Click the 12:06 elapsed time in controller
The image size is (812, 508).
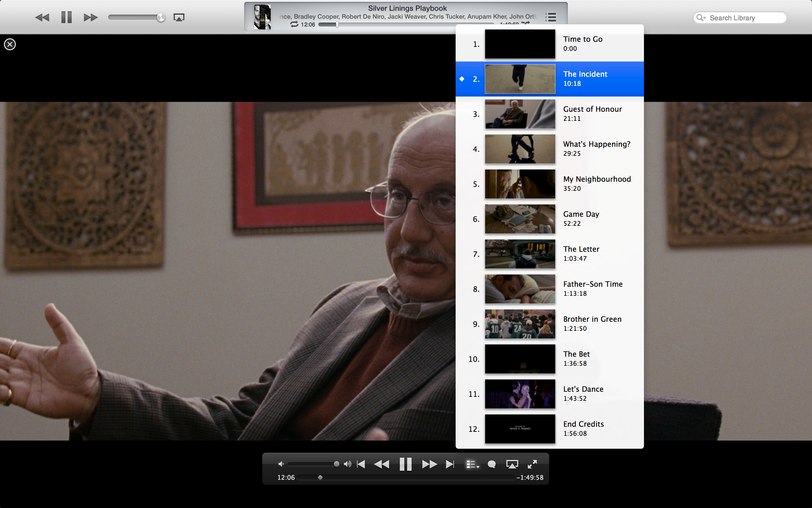point(286,478)
